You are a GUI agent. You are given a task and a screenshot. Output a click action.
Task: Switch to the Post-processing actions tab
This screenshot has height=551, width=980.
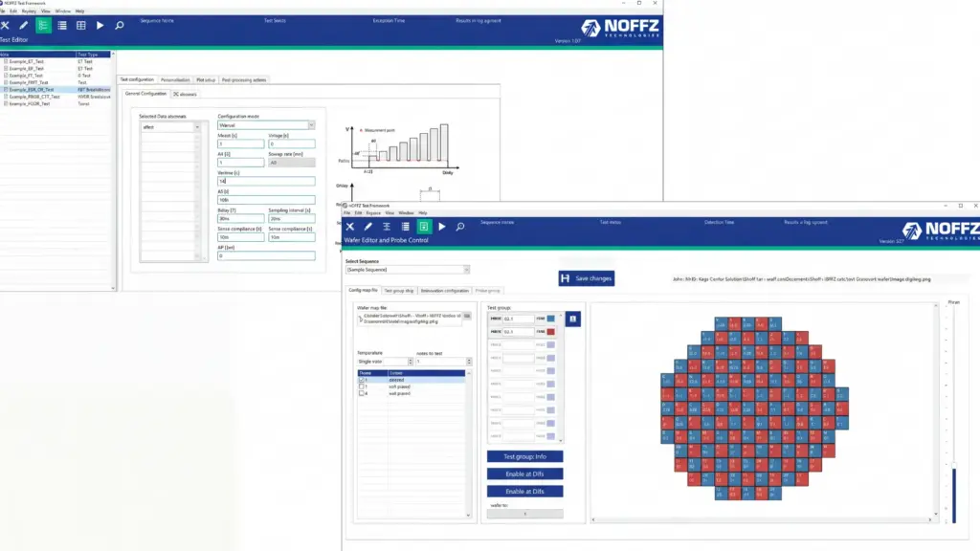pyautogui.click(x=244, y=80)
